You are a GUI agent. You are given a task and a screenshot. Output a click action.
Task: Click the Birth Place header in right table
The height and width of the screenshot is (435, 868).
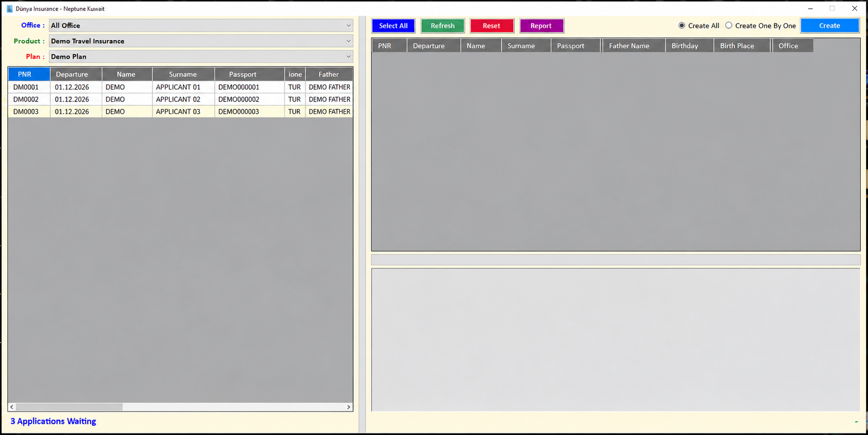coord(742,46)
